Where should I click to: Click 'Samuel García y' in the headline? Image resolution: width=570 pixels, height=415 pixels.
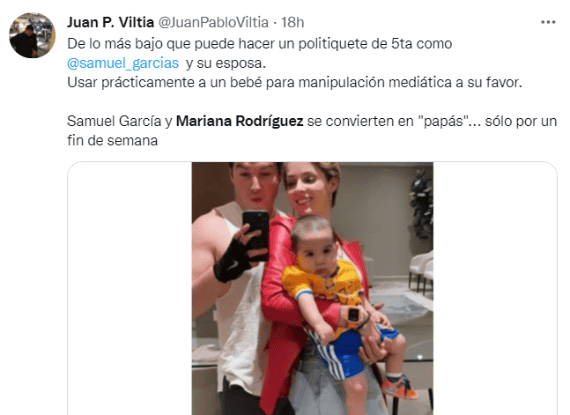120,121
